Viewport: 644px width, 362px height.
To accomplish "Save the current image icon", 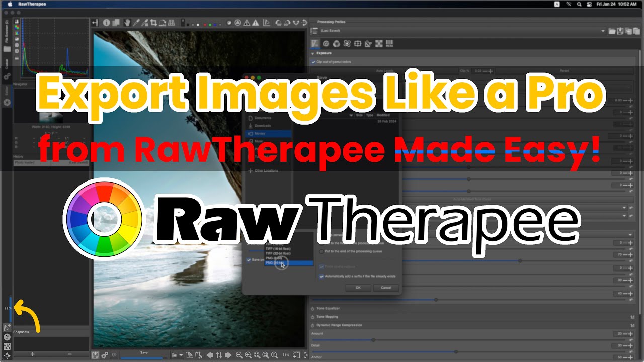I will (x=95, y=355).
